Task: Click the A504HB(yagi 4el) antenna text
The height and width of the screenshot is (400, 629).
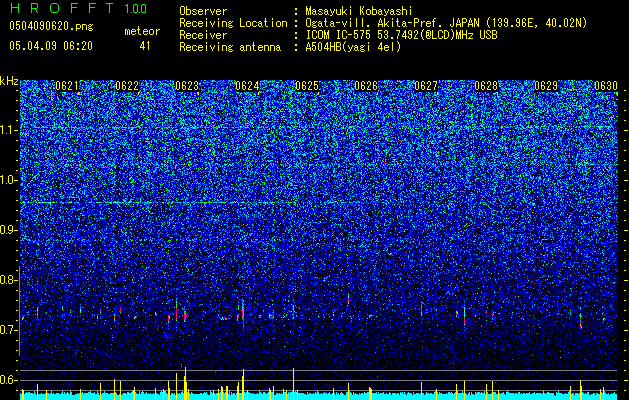Action: click(353, 47)
